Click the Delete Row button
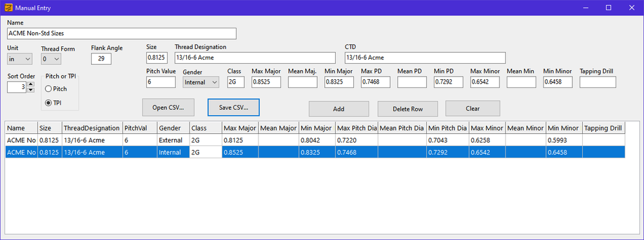Image resolution: width=644 pixels, height=240 pixels. (x=408, y=109)
